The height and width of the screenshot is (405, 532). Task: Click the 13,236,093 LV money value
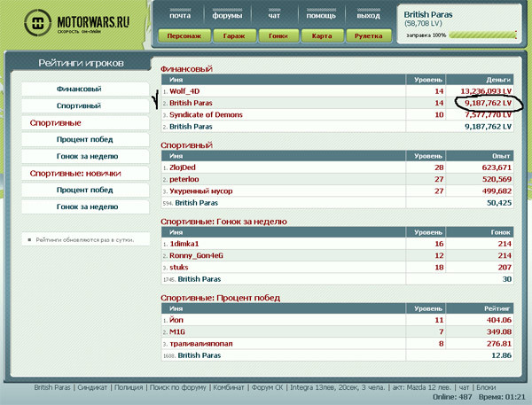(x=486, y=91)
